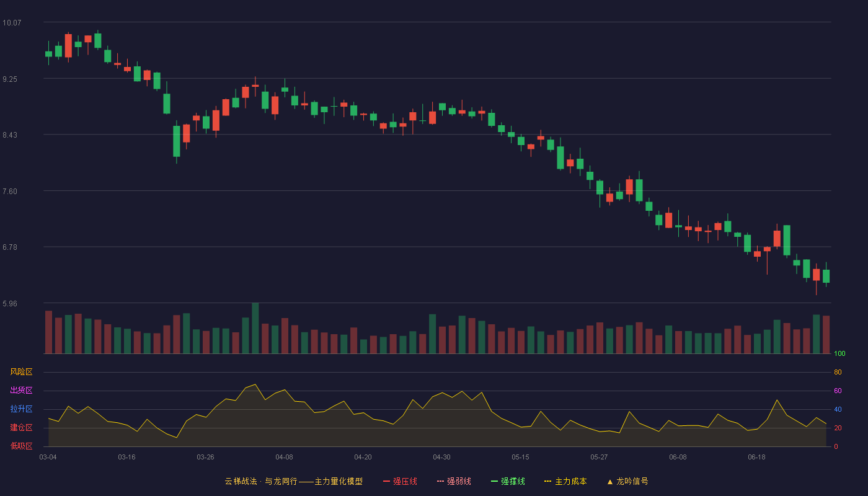Select the 拉升区 zone label
Screen dimensions: 868x496
tap(22, 409)
